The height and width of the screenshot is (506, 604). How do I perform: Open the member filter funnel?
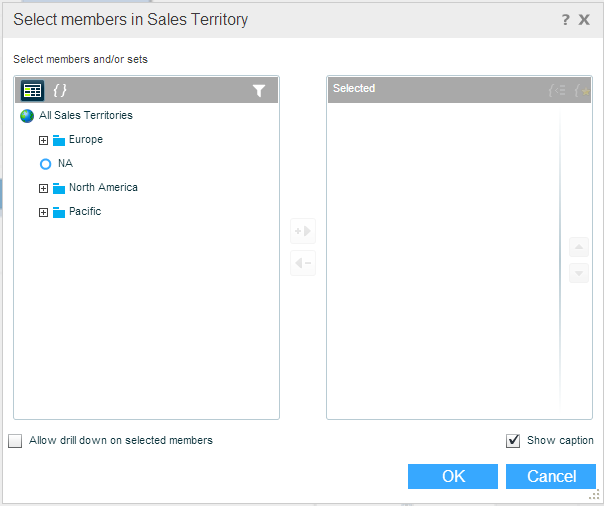pos(259,90)
